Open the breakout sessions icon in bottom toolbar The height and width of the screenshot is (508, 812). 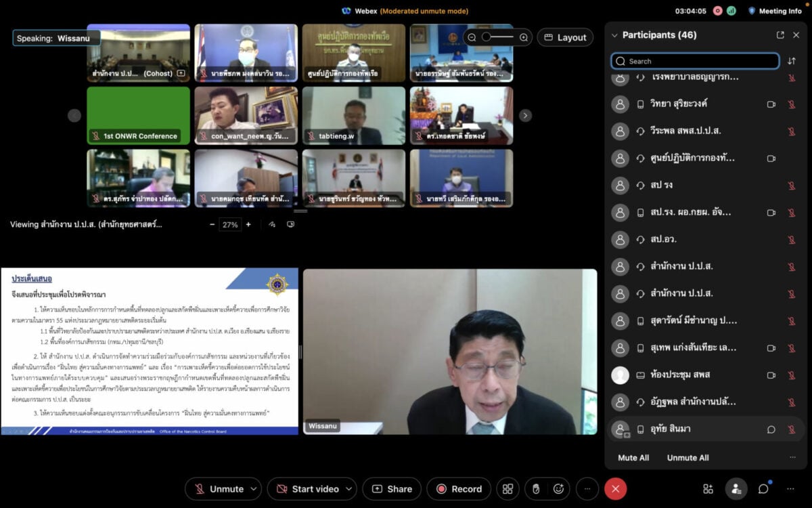(507, 489)
